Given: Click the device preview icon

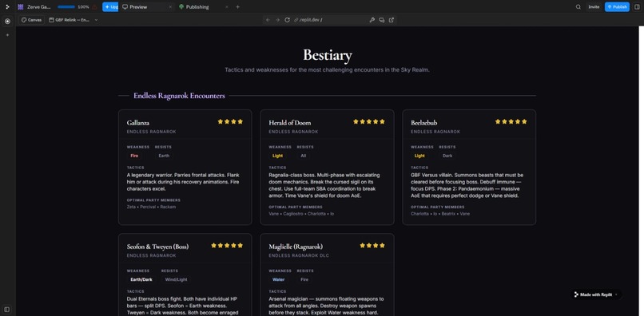Looking at the screenshot, I should (x=382, y=20).
